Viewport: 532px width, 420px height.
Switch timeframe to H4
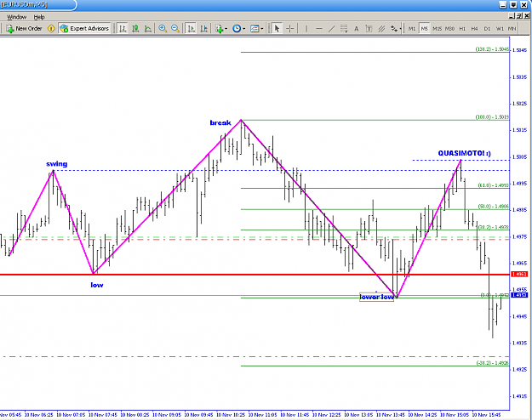[474, 28]
